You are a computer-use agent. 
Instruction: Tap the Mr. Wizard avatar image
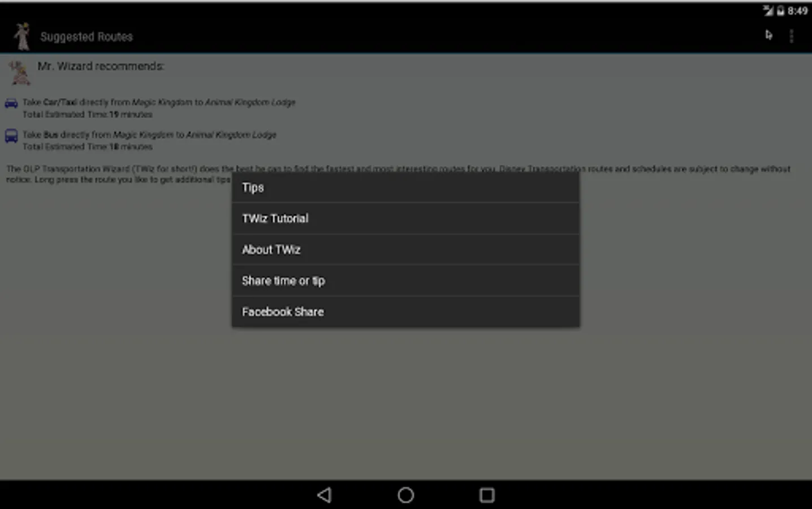click(19, 73)
